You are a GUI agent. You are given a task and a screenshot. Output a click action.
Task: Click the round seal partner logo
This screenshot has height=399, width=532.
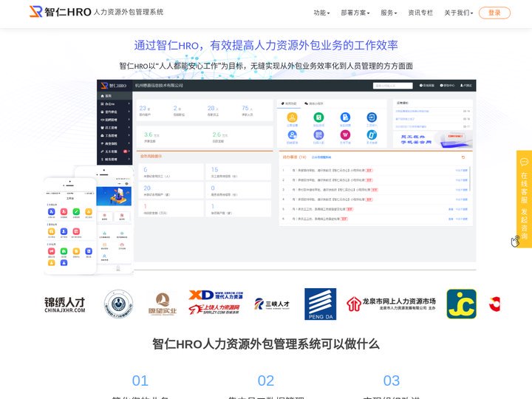[118, 304]
